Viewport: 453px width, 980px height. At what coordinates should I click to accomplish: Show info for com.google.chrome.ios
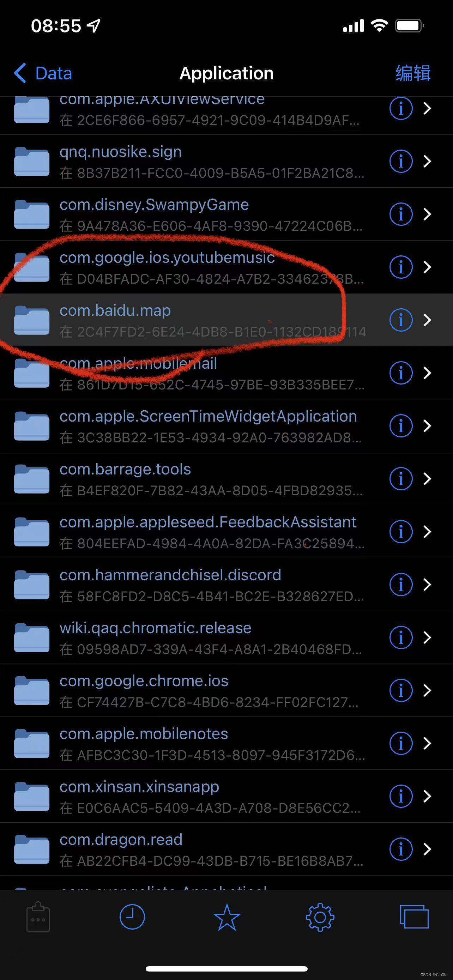click(x=401, y=690)
